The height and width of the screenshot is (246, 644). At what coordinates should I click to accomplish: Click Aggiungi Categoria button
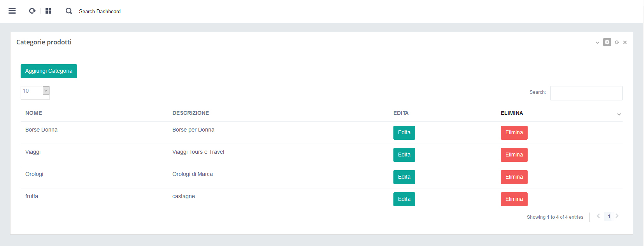coord(49,71)
